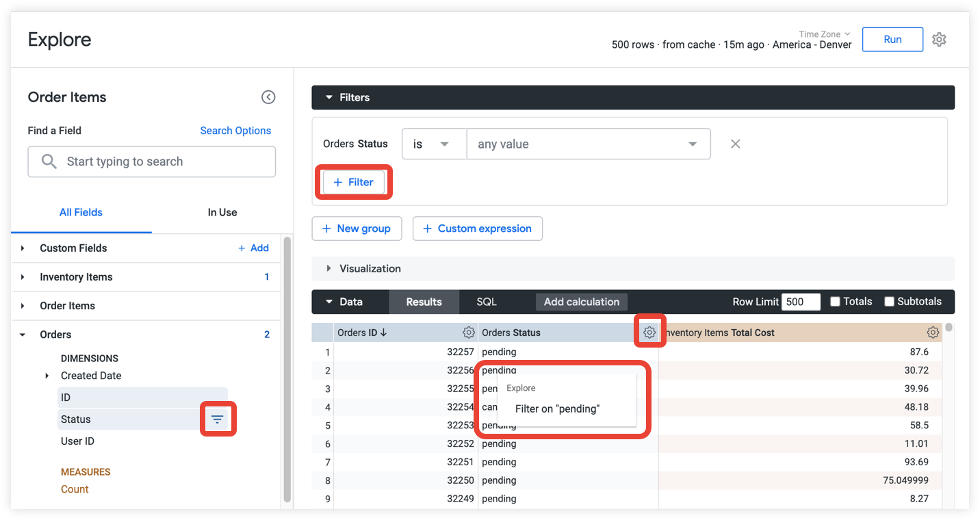This screenshot has height=520, width=980.
Task: Click the Find a Field search box
Action: (x=152, y=162)
